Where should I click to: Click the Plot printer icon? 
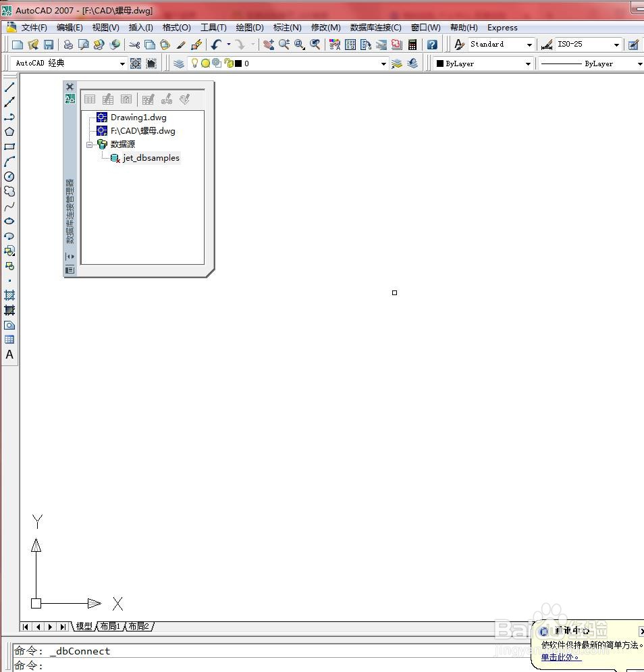(x=68, y=45)
